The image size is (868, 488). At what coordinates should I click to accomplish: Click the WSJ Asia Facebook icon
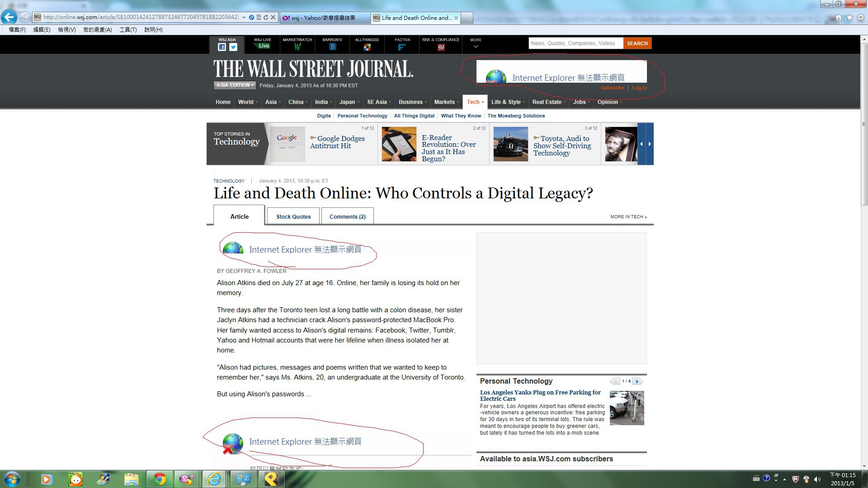coord(222,47)
